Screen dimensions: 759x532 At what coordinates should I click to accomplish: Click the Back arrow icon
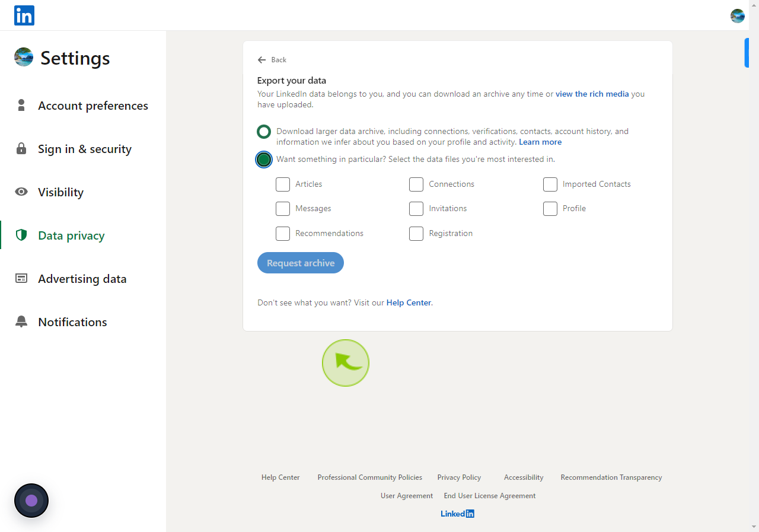click(261, 60)
